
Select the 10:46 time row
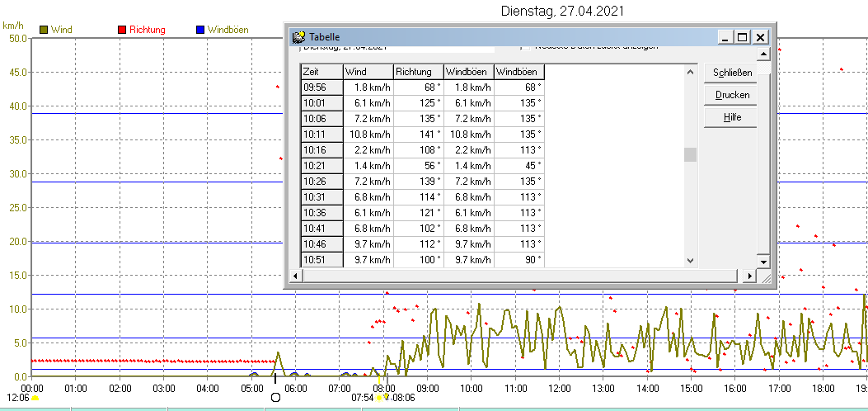tap(321, 244)
